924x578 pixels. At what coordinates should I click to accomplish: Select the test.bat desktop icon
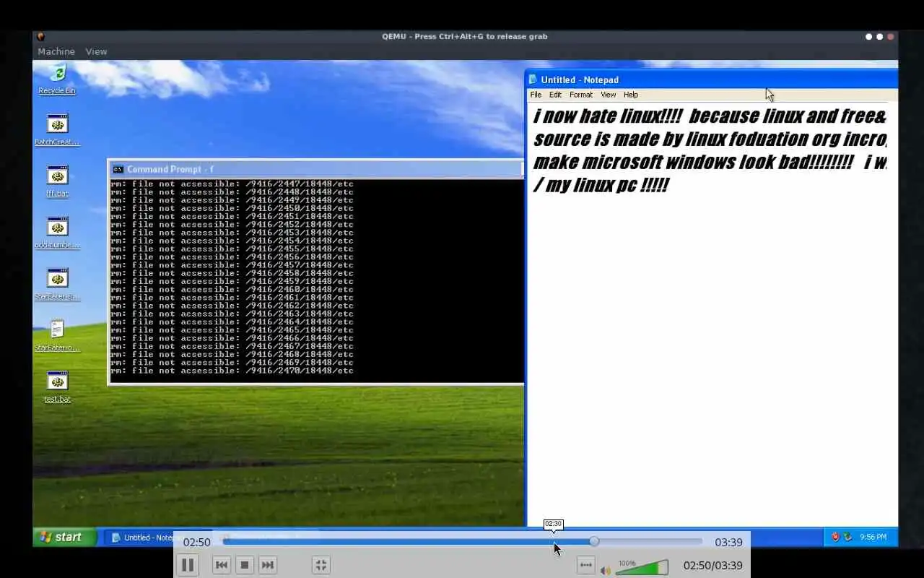pyautogui.click(x=57, y=387)
